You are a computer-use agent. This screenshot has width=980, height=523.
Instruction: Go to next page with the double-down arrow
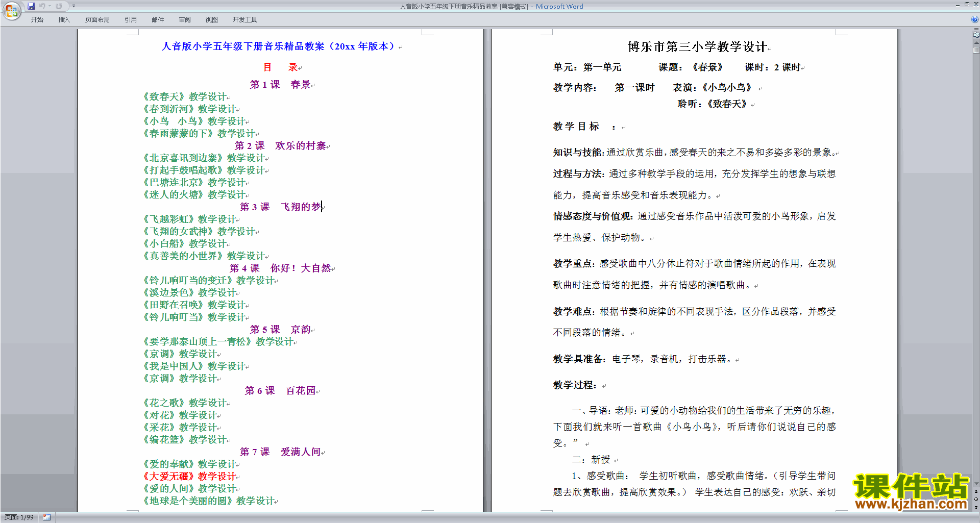click(976, 507)
